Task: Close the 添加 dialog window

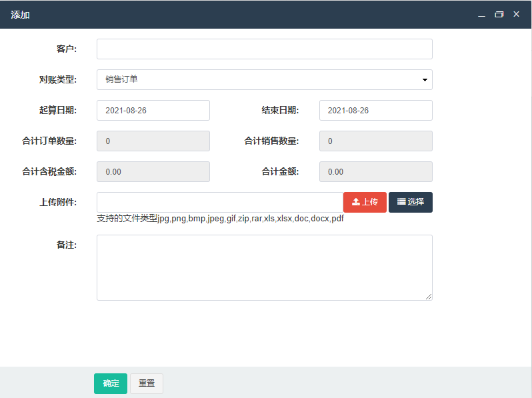Action: point(517,14)
